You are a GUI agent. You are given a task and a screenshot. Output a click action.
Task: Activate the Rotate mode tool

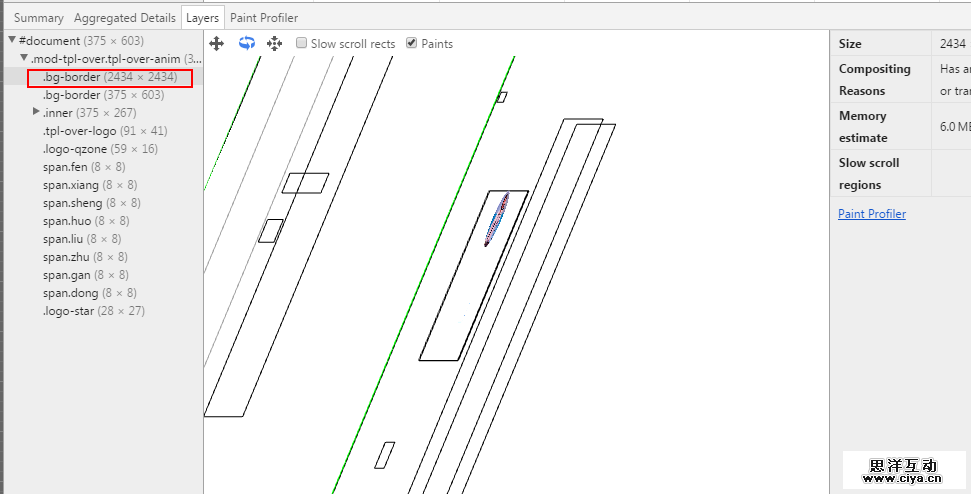[246, 43]
